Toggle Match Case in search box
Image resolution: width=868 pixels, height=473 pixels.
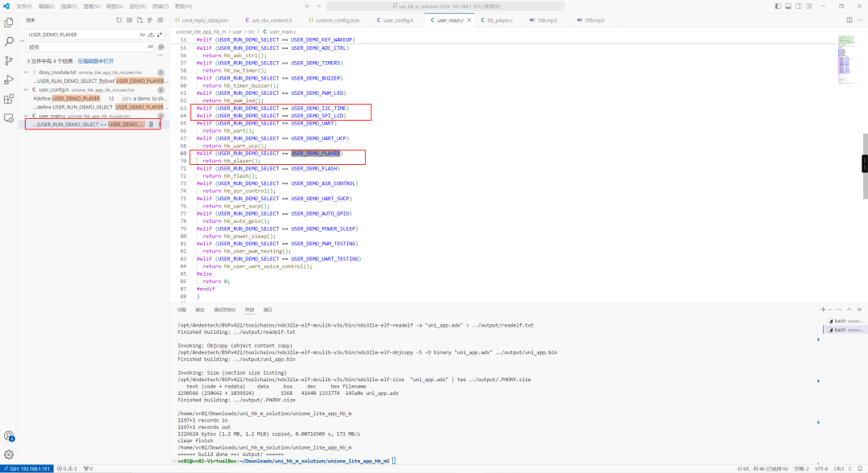[x=142, y=35]
